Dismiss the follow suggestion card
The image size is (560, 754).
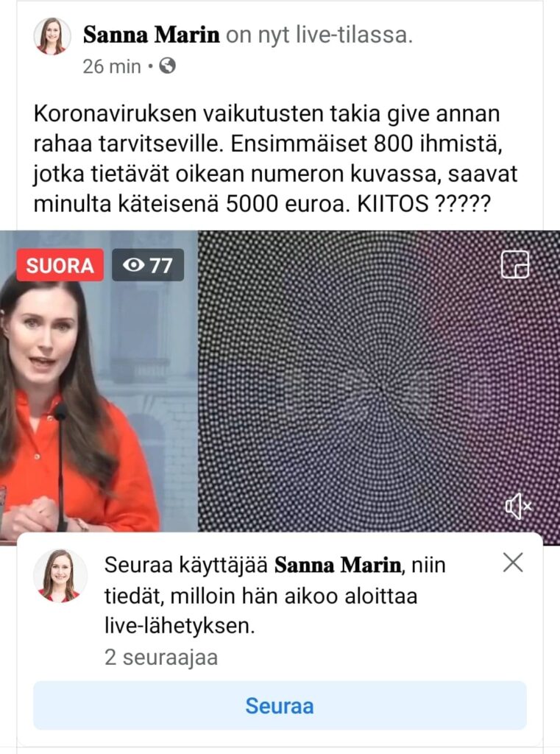pyautogui.click(x=513, y=562)
